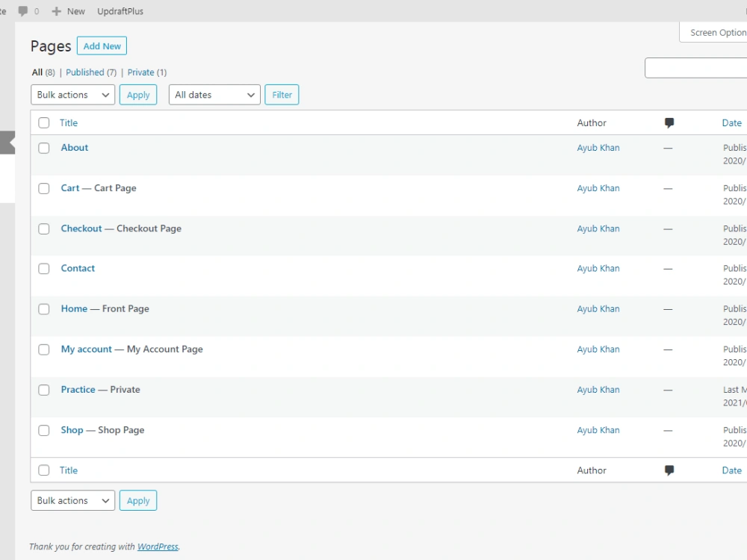The image size is (747, 560).
Task: Select the Cart page checkbox
Action: click(44, 189)
